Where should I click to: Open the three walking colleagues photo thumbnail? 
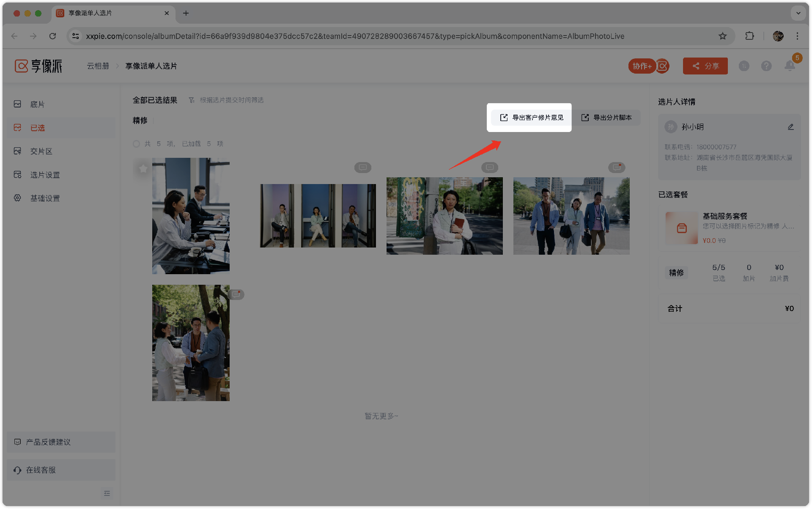[x=571, y=216]
